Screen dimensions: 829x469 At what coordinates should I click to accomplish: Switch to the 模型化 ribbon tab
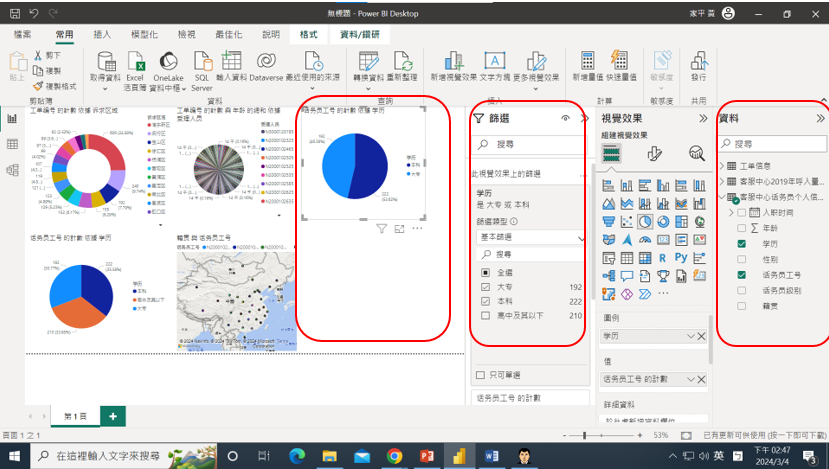(144, 34)
